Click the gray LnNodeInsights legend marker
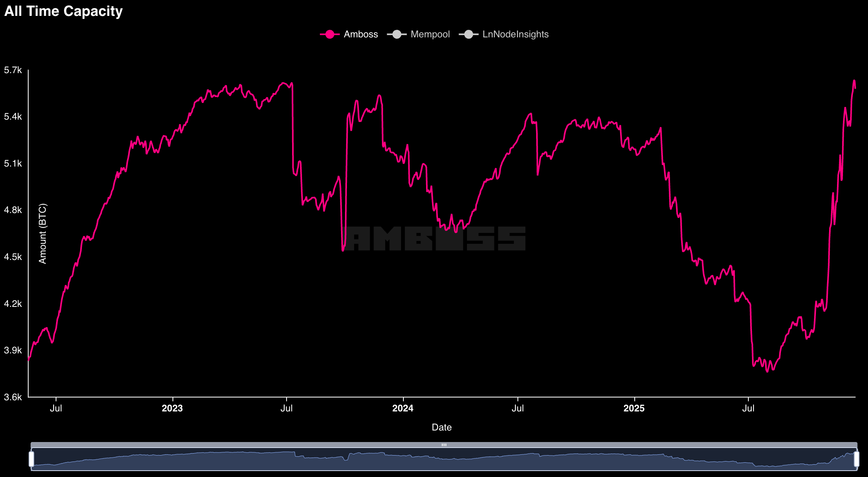The width and height of the screenshot is (868, 477). coord(468,35)
